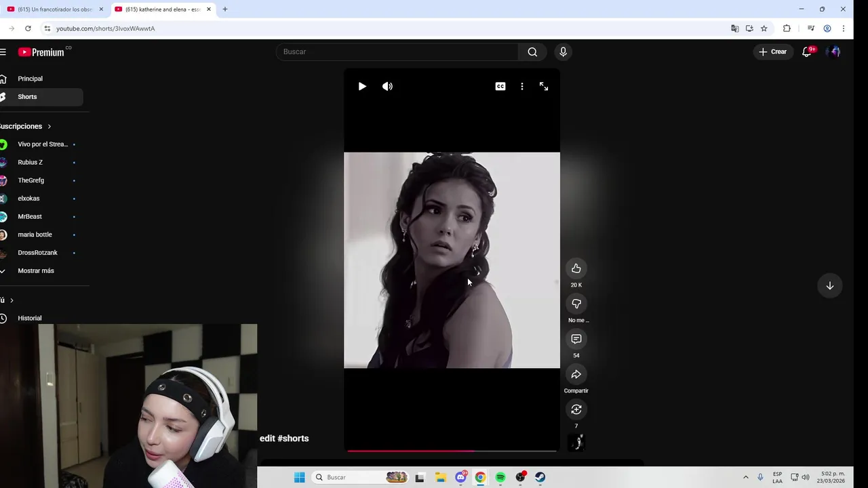Show hidden system tray icons
The image size is (868, 488).
pos(746,477)
